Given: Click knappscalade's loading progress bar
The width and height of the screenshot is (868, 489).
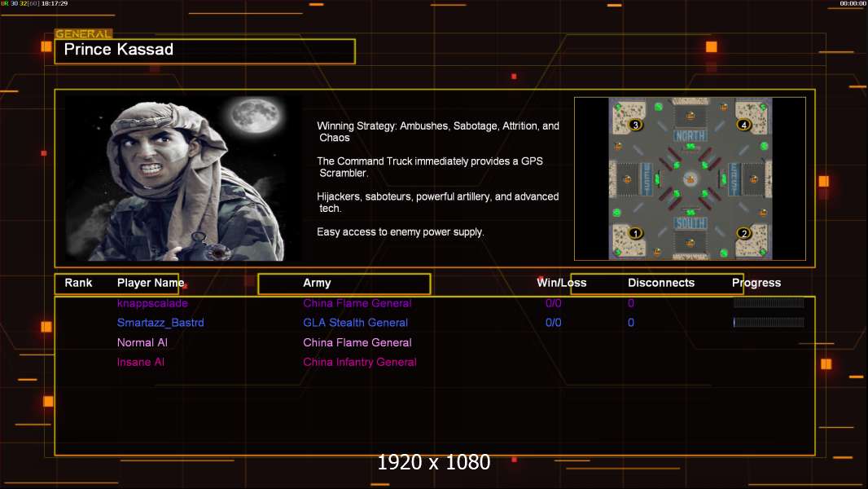Looking at the screenshot, I should 769,303.
